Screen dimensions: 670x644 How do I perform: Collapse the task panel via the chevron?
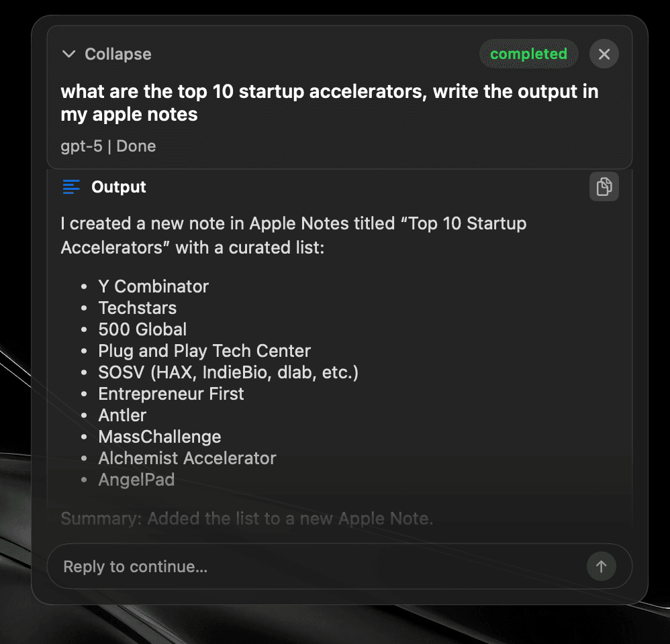(68, 54)
